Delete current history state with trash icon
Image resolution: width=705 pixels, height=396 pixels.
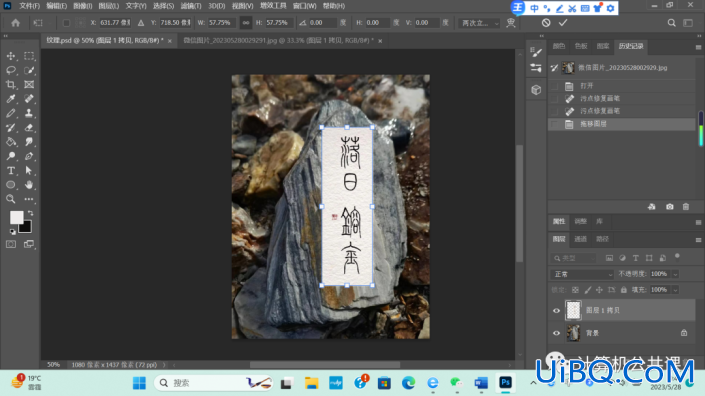[686, 207]
